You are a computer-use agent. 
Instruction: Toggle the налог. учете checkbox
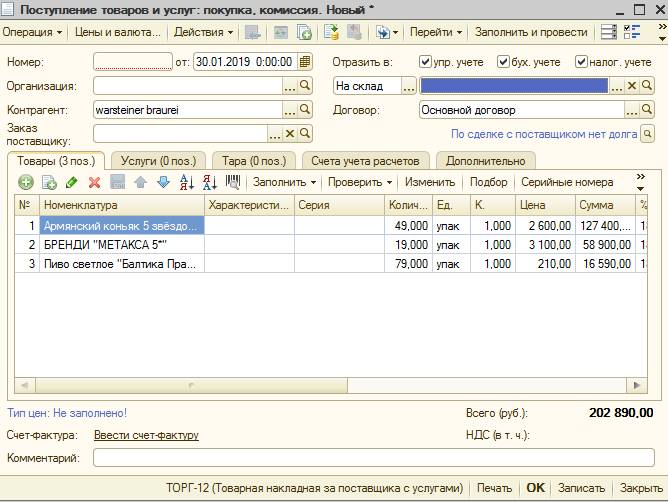coord(581,62)
